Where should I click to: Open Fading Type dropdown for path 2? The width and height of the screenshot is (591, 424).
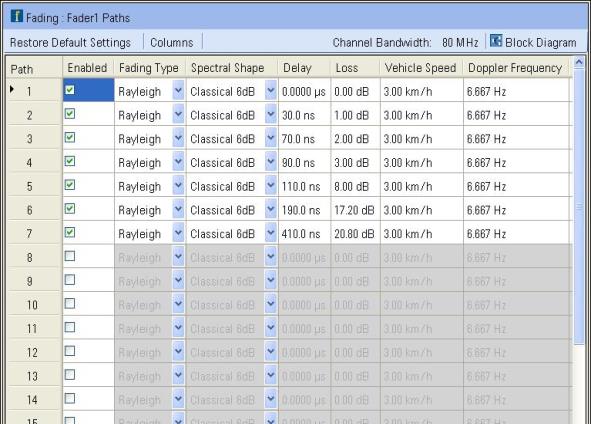pos(178,114)
